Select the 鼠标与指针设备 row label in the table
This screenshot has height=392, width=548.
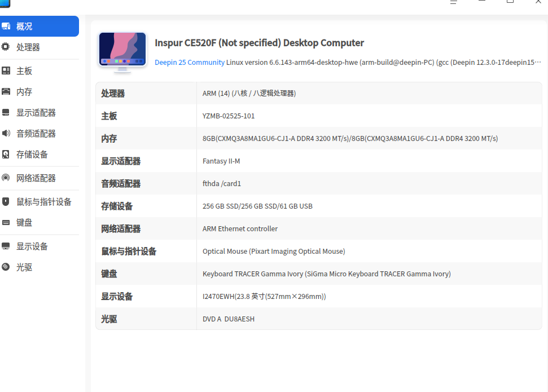(x=129, y=251)
